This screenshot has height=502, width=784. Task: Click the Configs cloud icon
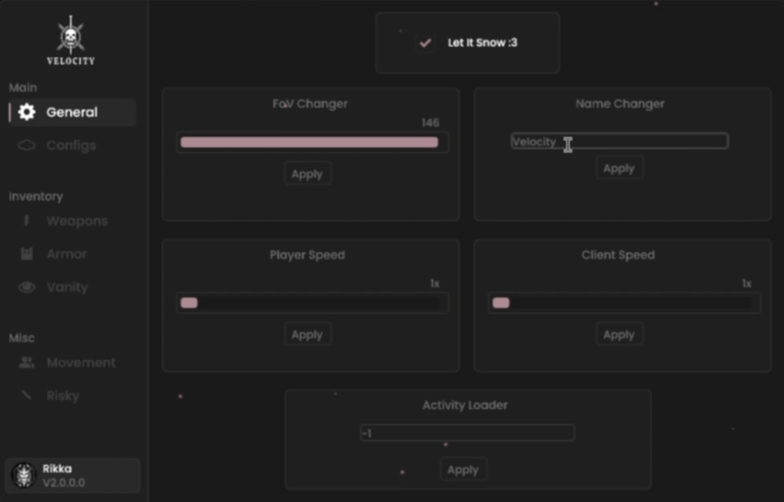[27, 146]
